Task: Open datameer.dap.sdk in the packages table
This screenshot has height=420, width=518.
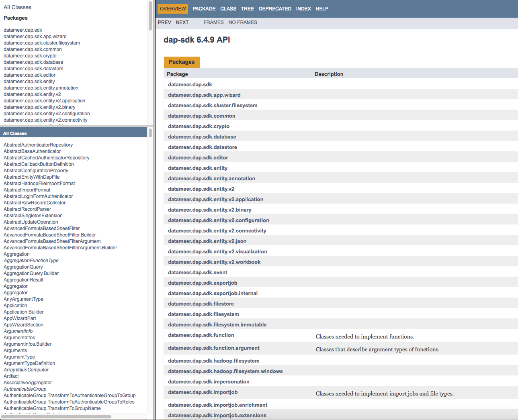Action: point(190,85)
